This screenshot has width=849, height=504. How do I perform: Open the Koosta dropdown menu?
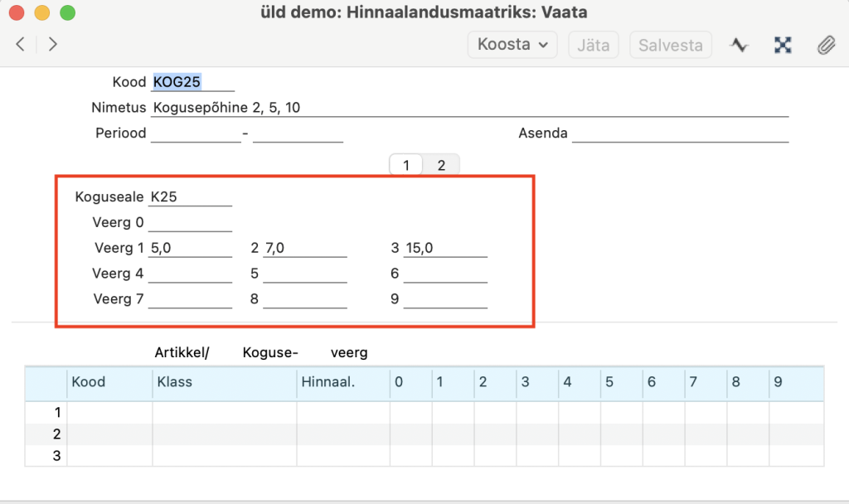pos(512,45)
